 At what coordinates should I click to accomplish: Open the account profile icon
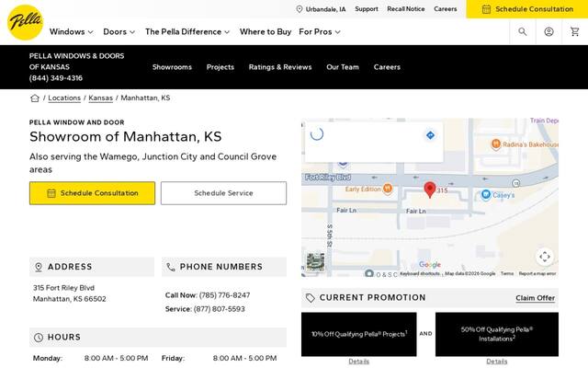(548, 32)
